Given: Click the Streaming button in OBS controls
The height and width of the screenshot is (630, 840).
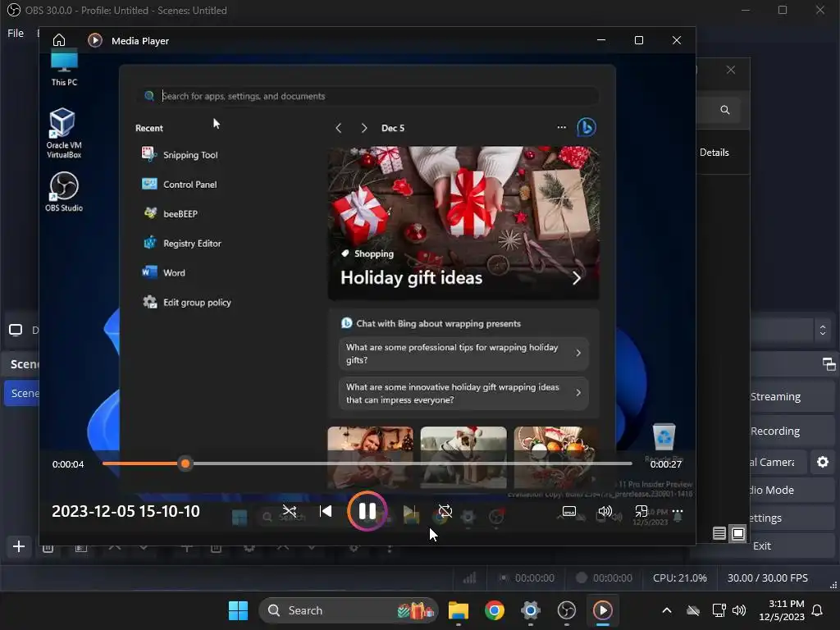Looking at the screenshot, I should [775, 396].
